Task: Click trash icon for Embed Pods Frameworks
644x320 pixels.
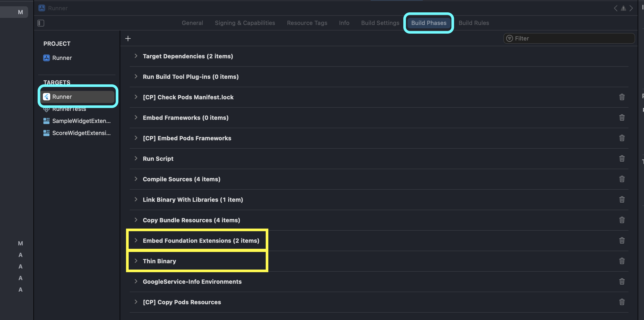Action: [x=622, y=138]
